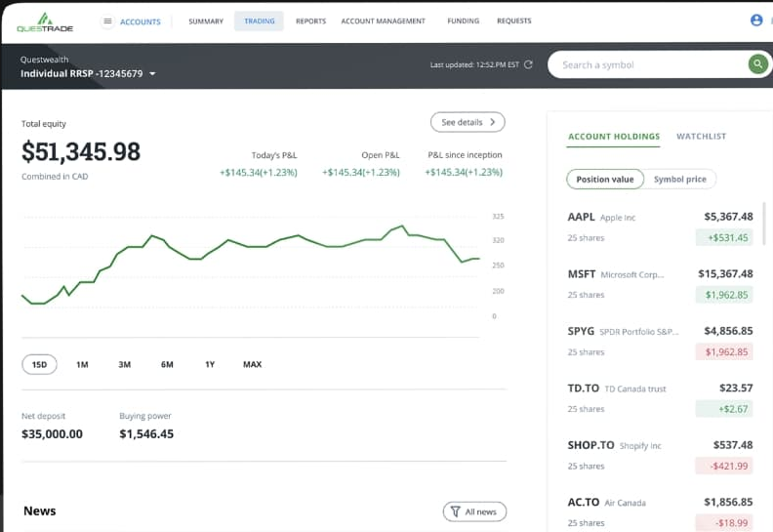Click the MSFT position value $15,367.48
The height and width of the screenshot is (532, 773).
click(725, 274)
